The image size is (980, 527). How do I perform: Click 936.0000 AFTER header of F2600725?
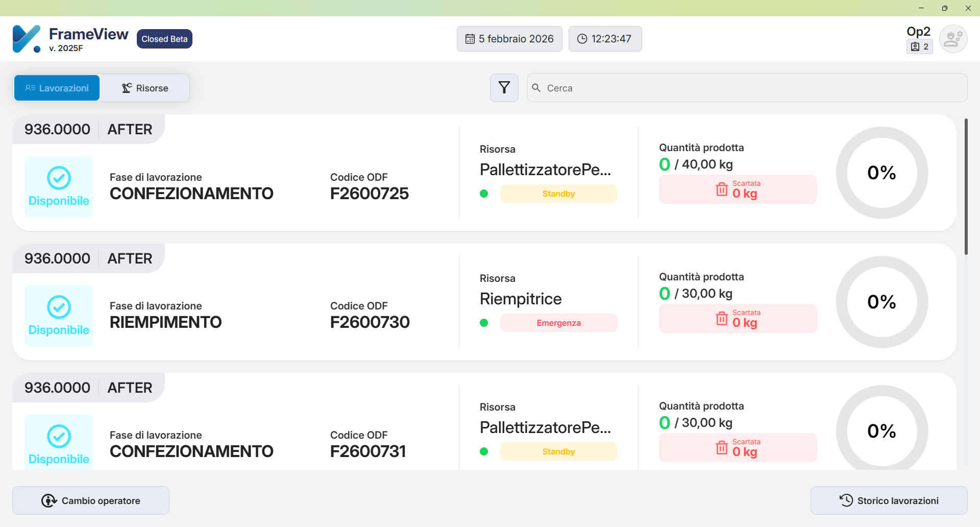pyautogui.click(x=88, y=129)
